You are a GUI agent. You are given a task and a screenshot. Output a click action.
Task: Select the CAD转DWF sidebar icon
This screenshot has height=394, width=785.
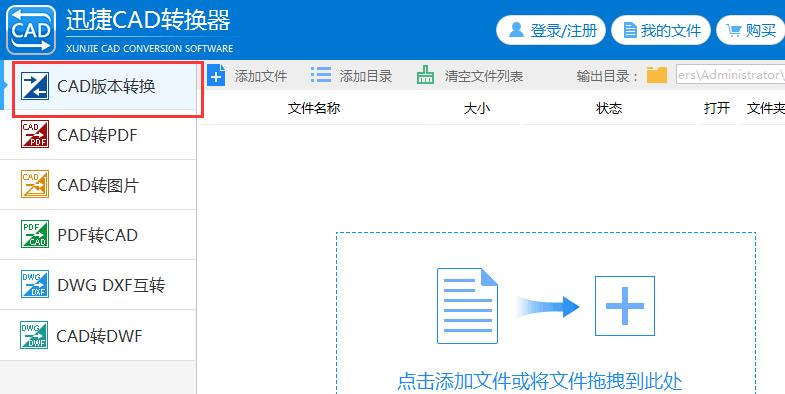point(34,335)
